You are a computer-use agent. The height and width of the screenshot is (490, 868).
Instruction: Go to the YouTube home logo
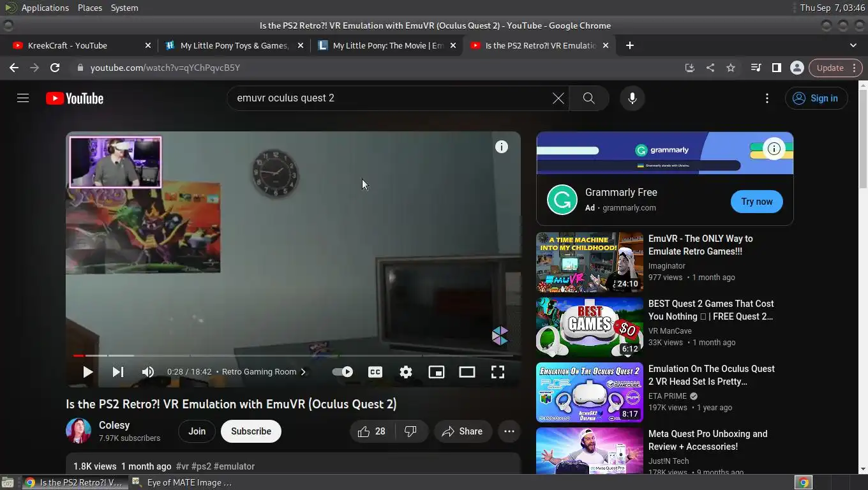click(75, 98)
